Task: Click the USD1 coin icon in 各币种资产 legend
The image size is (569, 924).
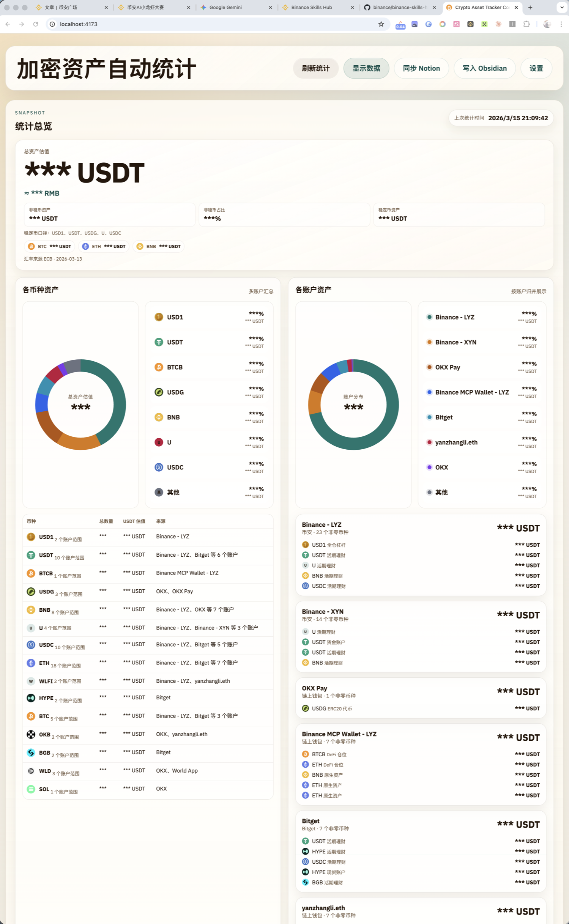Action: point(159,317)
